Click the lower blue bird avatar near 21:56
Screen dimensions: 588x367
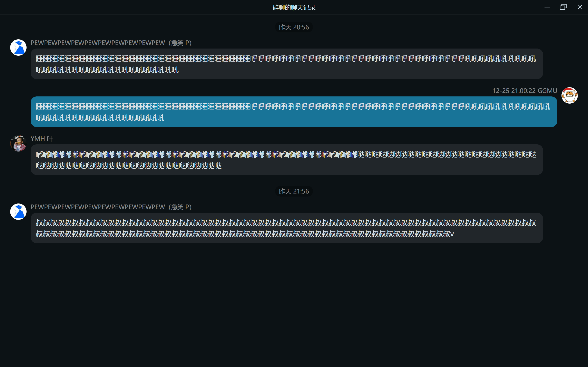18,211
